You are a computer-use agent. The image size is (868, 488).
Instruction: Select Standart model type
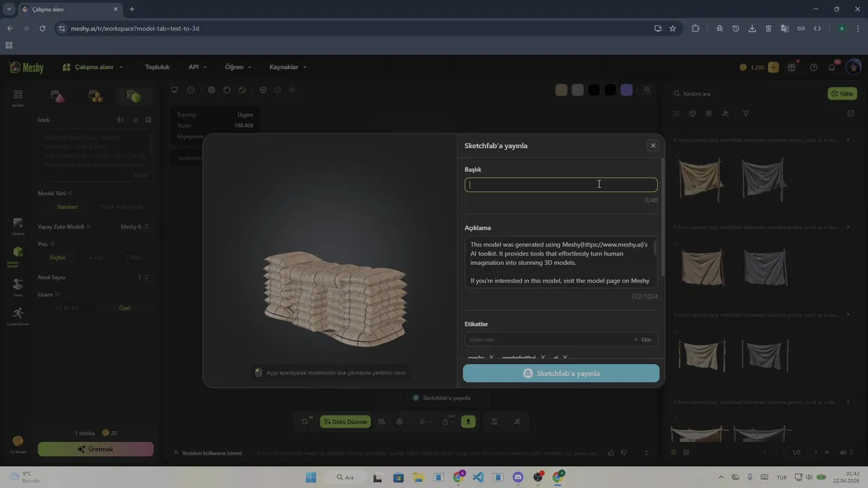point(66,207)
